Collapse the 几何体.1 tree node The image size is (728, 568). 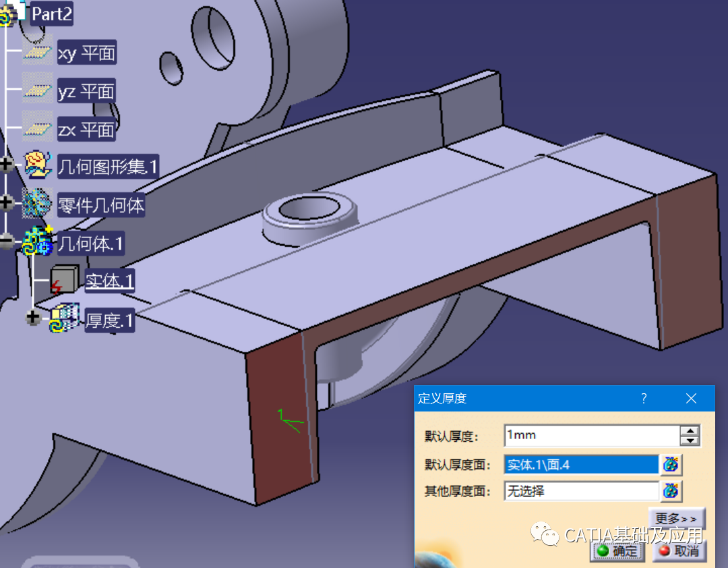(x=7, y=242)
